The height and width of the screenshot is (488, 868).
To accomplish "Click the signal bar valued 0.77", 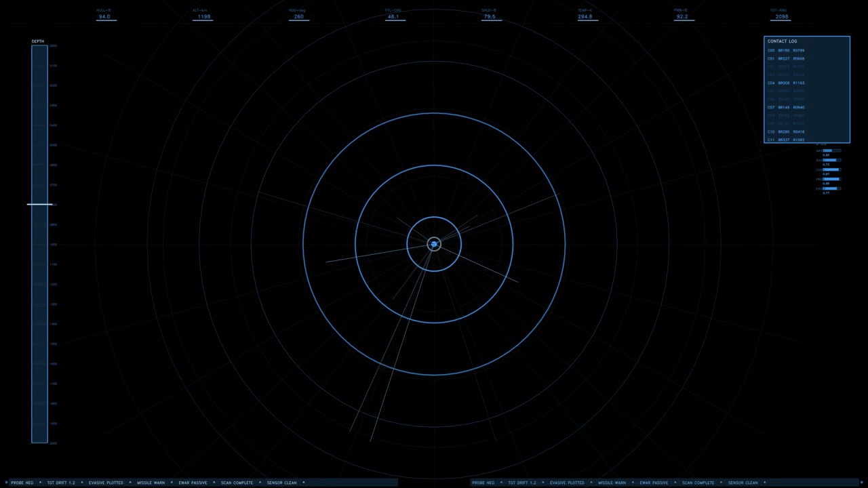I will 832,188.
